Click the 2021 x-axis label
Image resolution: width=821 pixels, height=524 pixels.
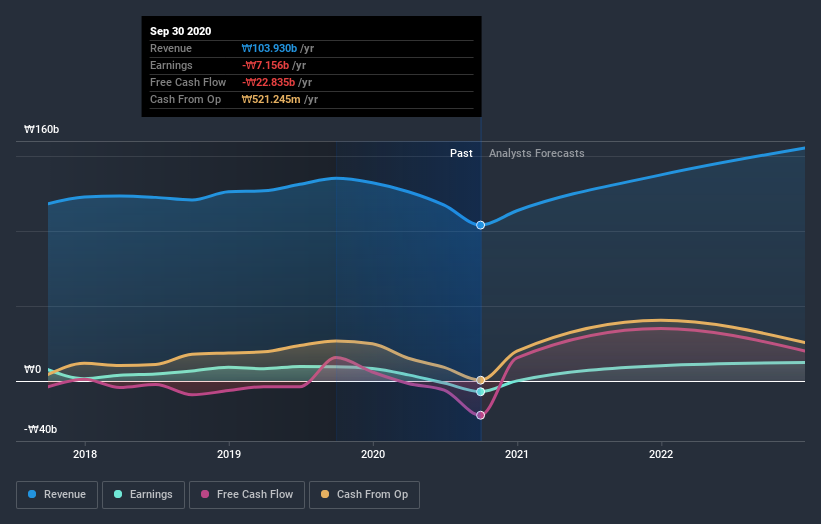pyautogui.click(x=517, y=454)
